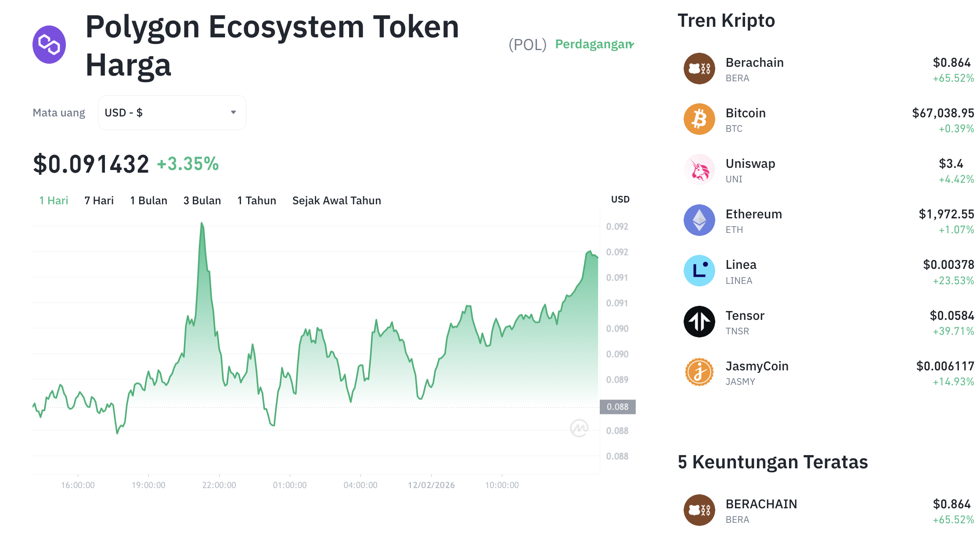Expand the Perdagangan dropdown arrow
The width and height of the screenshot is (980, 536).
click(631, 44)
